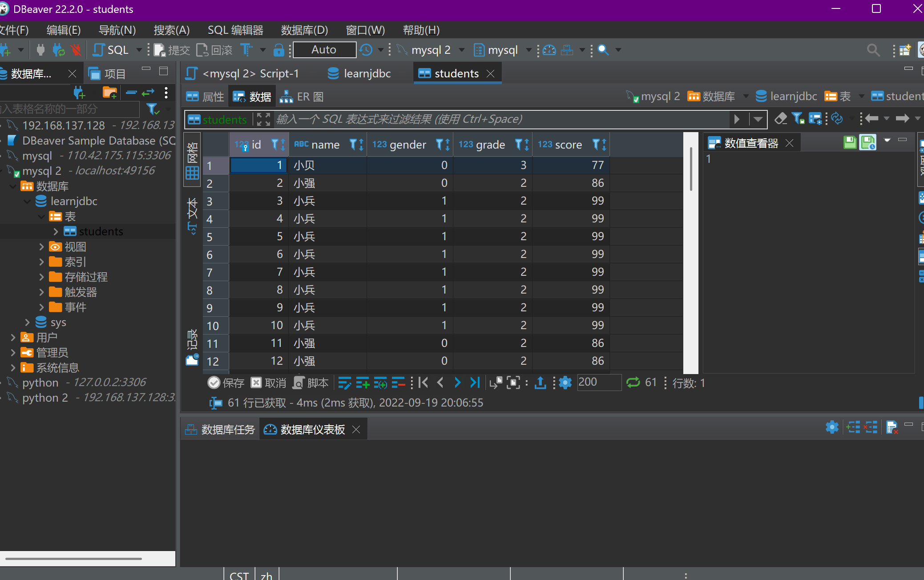Click the CST timezone in status bar
This screenshot has height=580, width=924.
[x=239, y=576]
